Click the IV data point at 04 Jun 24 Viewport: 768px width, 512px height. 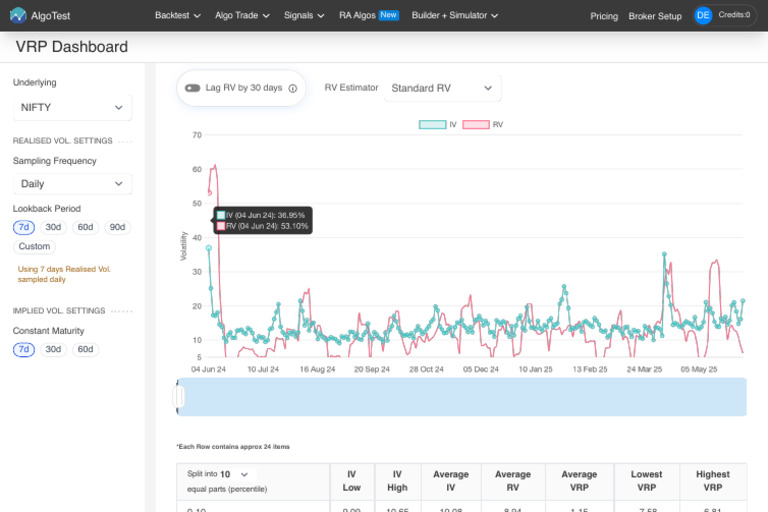click(x=209, y=248)
